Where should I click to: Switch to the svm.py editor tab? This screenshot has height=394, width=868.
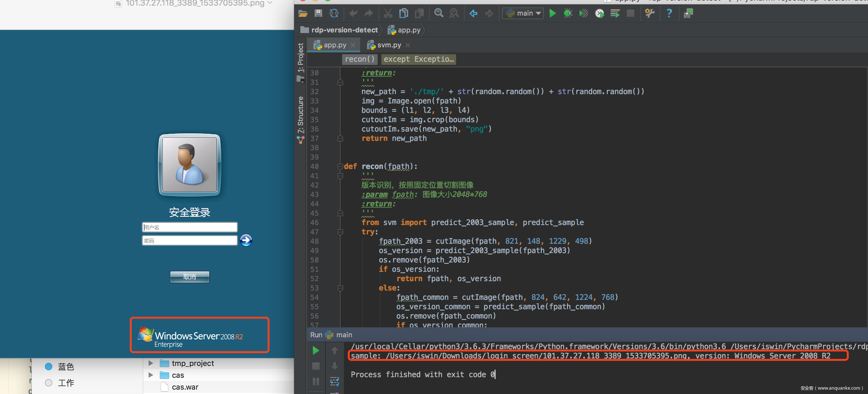(x=389, y=45)
